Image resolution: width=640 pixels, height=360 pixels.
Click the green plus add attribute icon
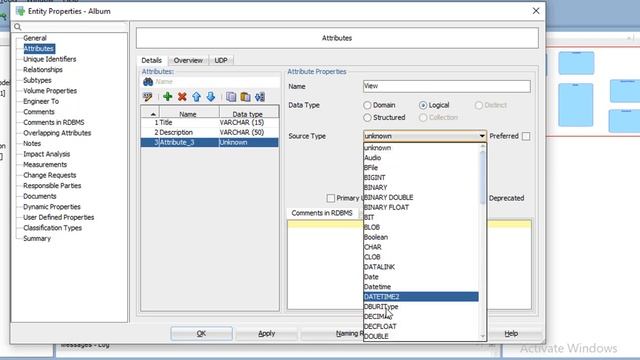[x=167, y=97]
